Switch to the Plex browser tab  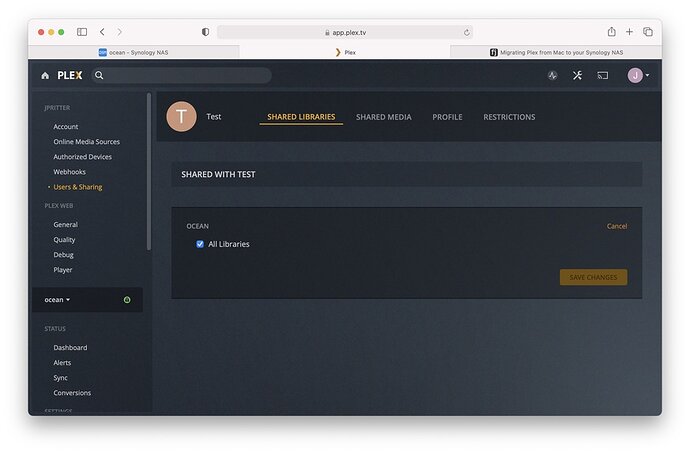pyautogui.click(x=345, y=52)
